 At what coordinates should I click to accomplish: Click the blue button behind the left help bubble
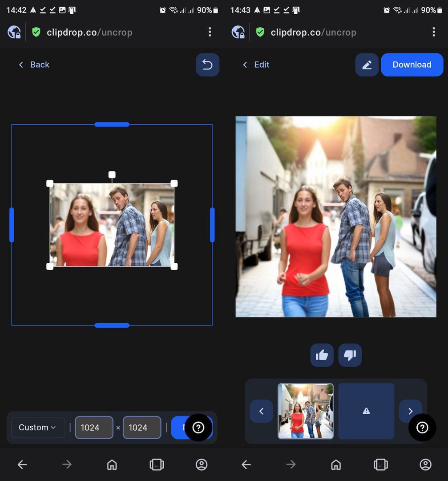pos(178,427)
